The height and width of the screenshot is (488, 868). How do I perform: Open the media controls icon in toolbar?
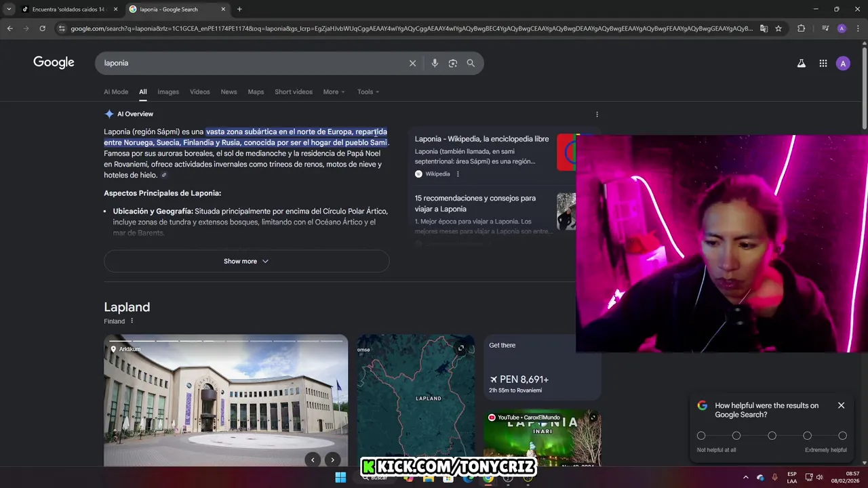click(x=825, y=28)
